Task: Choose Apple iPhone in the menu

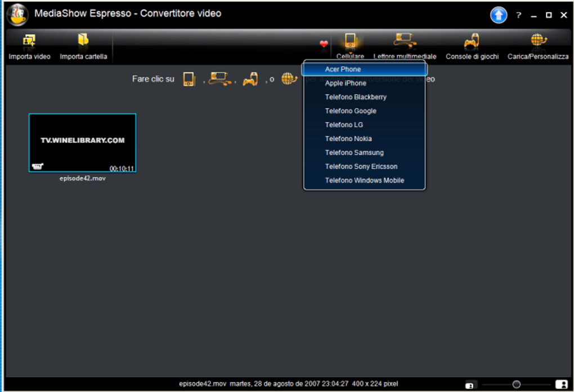Action: [364, 83]
